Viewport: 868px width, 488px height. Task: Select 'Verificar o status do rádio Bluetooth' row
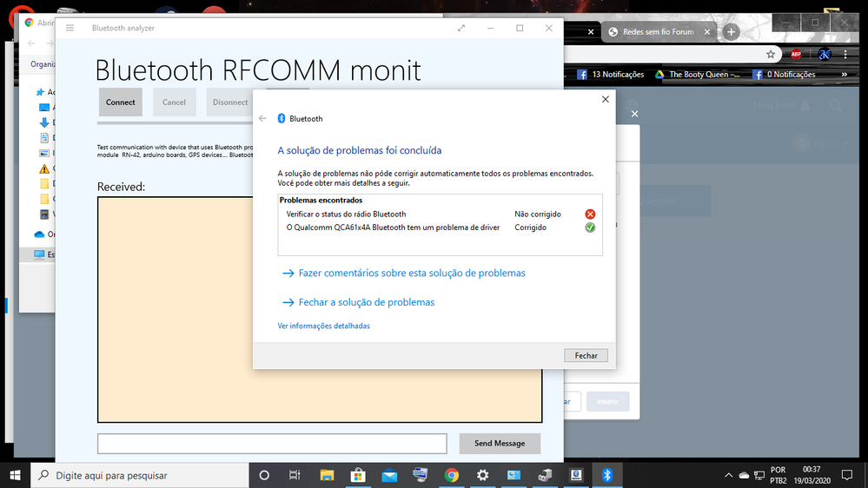(441, 214)
